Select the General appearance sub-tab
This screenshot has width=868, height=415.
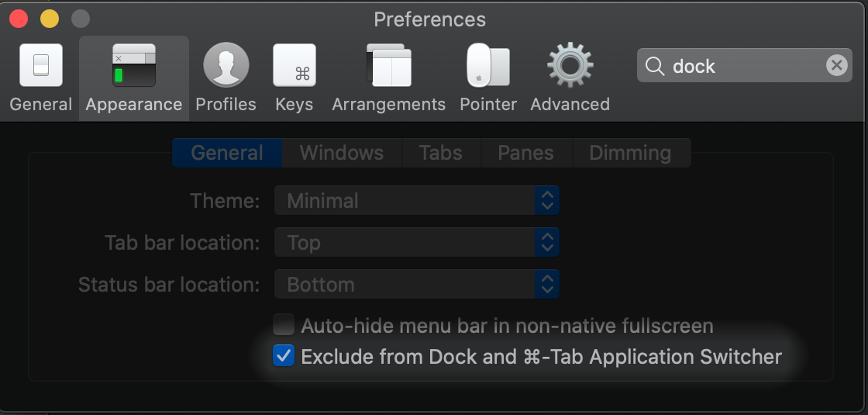point(227,153)
